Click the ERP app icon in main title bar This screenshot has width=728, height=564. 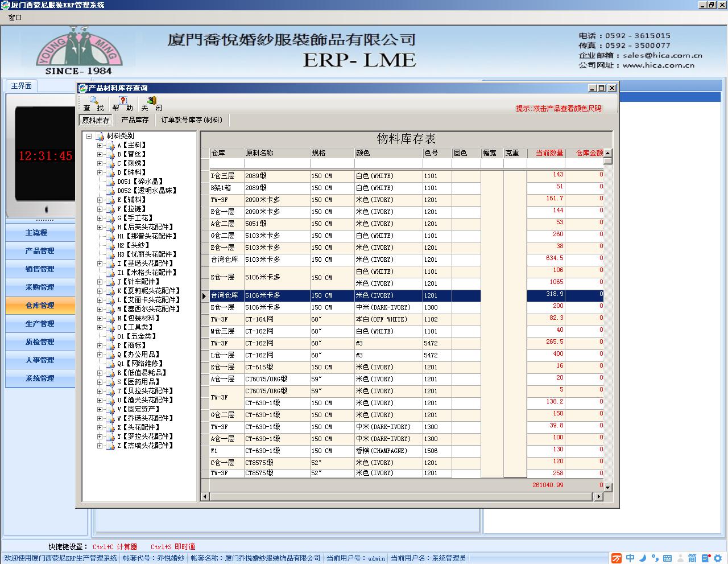(x=6, y=5)
